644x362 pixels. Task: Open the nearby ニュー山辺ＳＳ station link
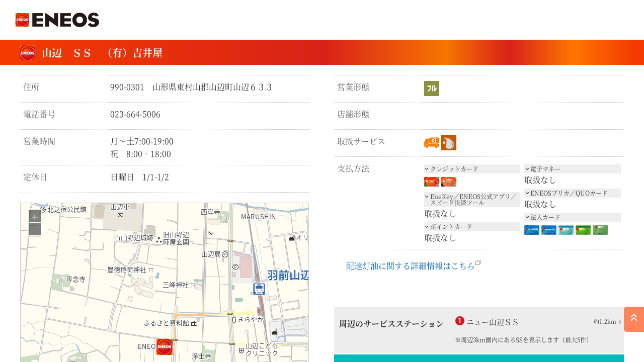(x=492, y=322)
